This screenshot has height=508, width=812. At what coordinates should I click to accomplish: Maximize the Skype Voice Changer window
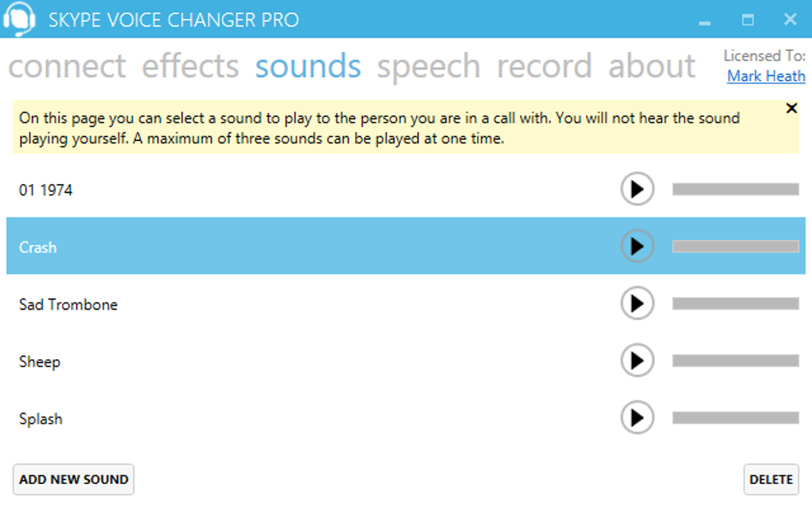pyautogui.click(x=748, y=20)
